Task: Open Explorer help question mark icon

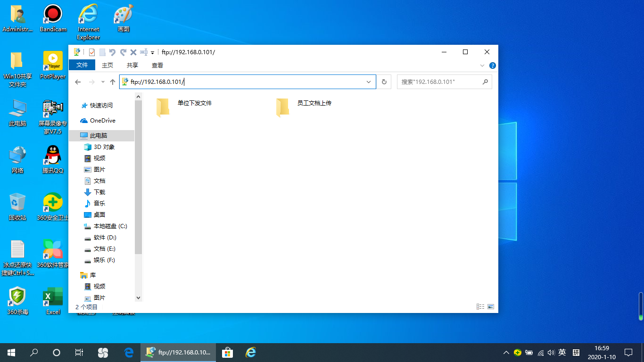Action: pos(493,66)
